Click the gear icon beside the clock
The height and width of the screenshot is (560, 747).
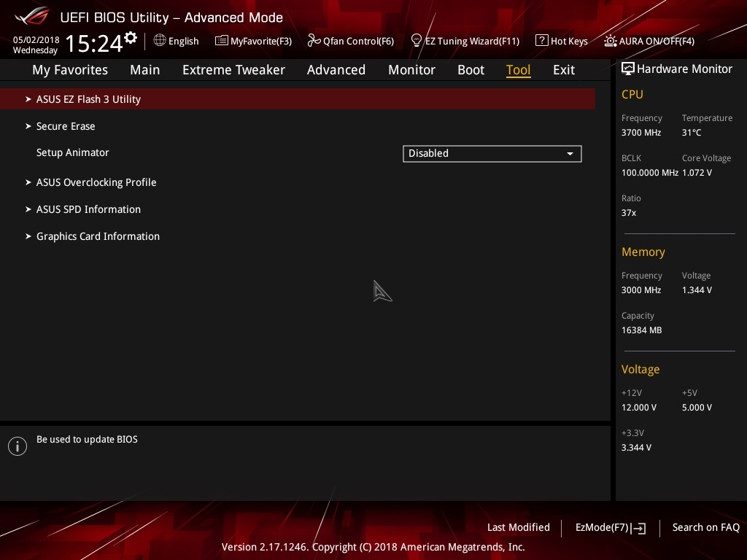tap(131, 37)
